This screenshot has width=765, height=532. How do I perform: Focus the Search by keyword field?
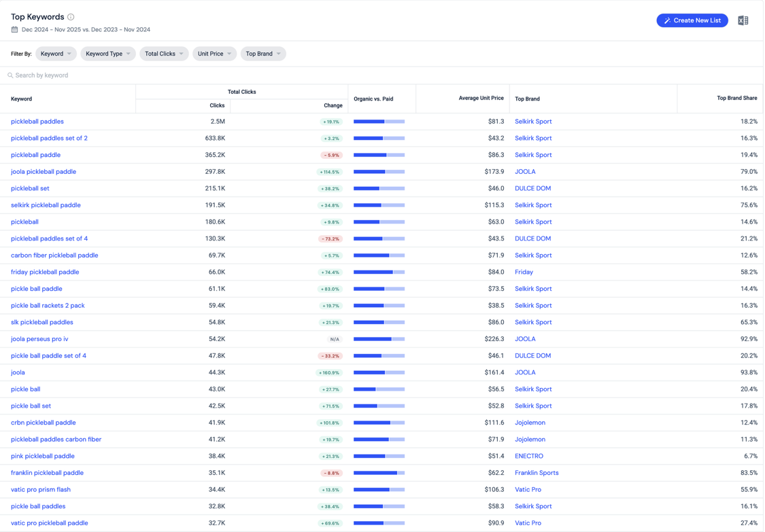click(381, 75)
